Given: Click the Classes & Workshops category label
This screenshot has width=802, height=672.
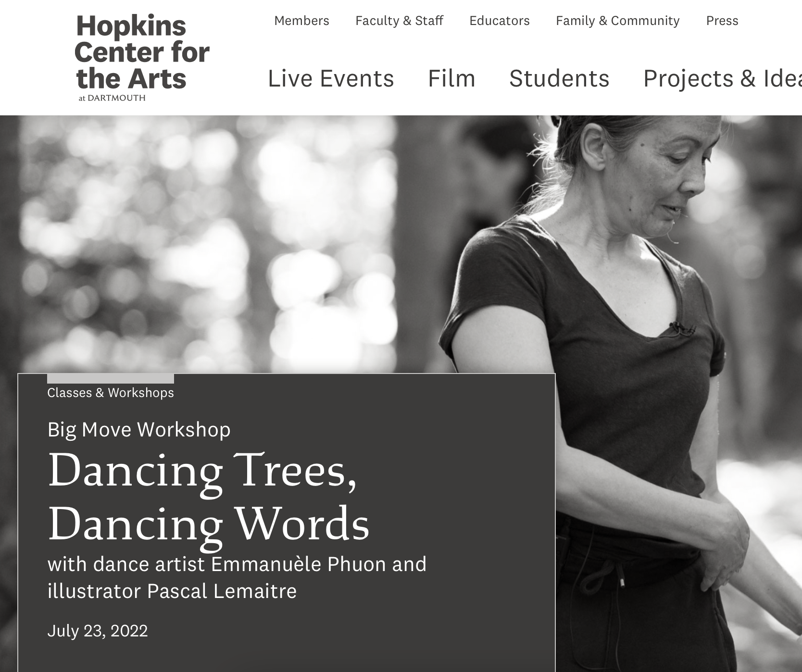Looking at the screenshot, I should point(111,393).
